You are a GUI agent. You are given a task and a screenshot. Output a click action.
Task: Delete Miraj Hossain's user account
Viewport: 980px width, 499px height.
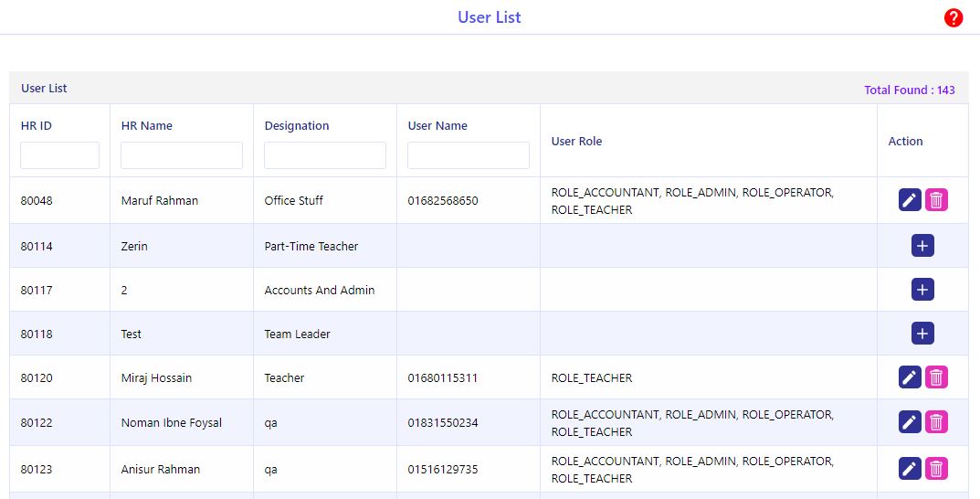pos(936,377)
